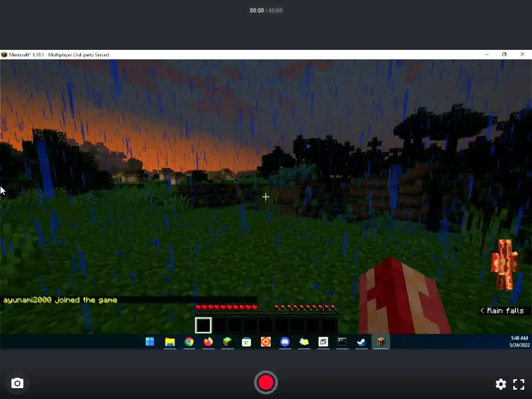
Task: Click the hunger drumsticks bar
Action: (x=305, y=308)
